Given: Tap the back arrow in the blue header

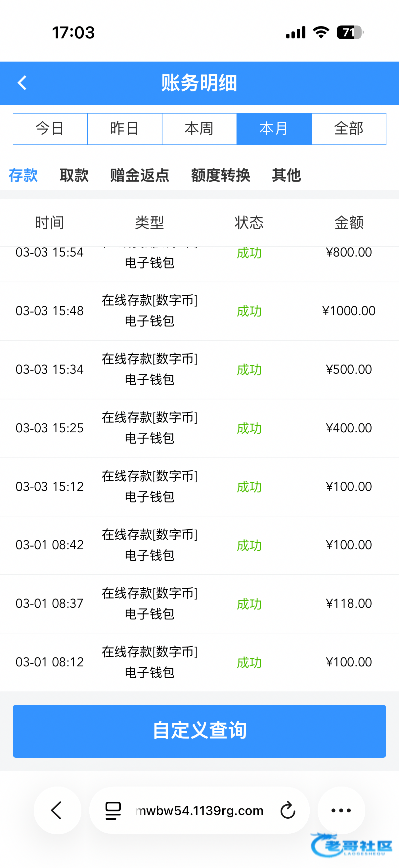Looking at the screenshot, I should point(22,83).
